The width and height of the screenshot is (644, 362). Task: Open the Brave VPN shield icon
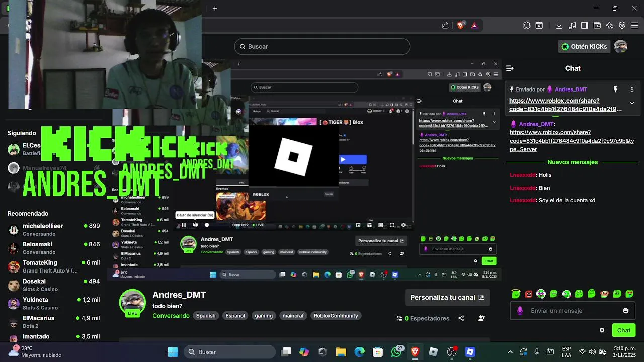(622, 25)
